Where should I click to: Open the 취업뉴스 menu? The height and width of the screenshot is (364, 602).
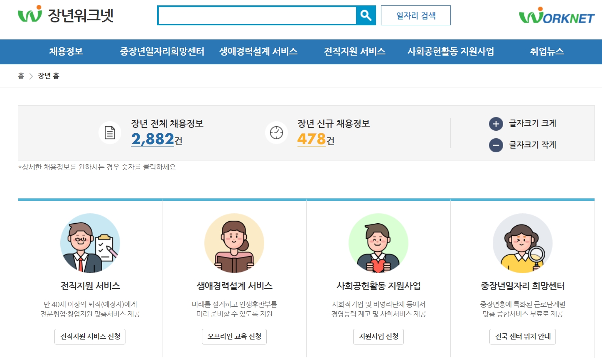pos(547,51)
